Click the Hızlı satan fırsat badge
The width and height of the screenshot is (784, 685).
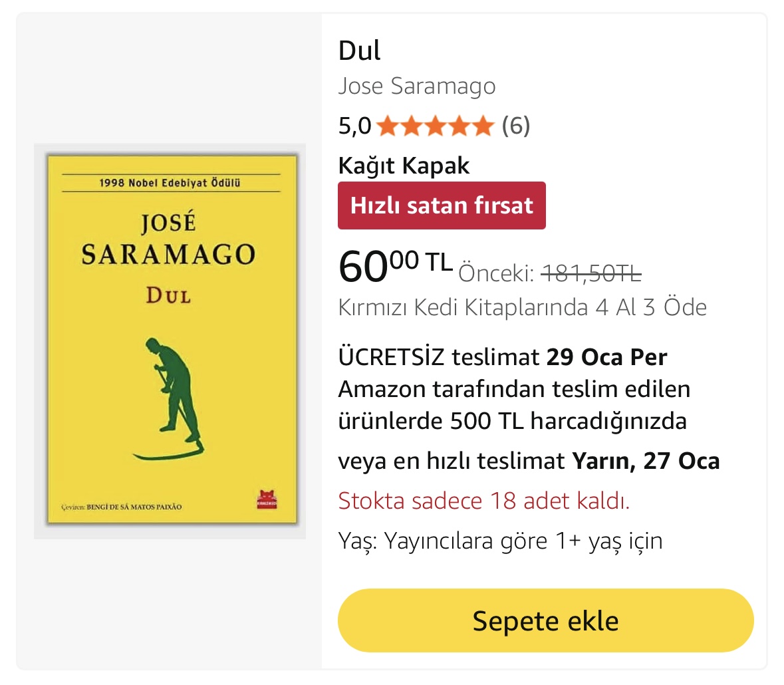442,205
